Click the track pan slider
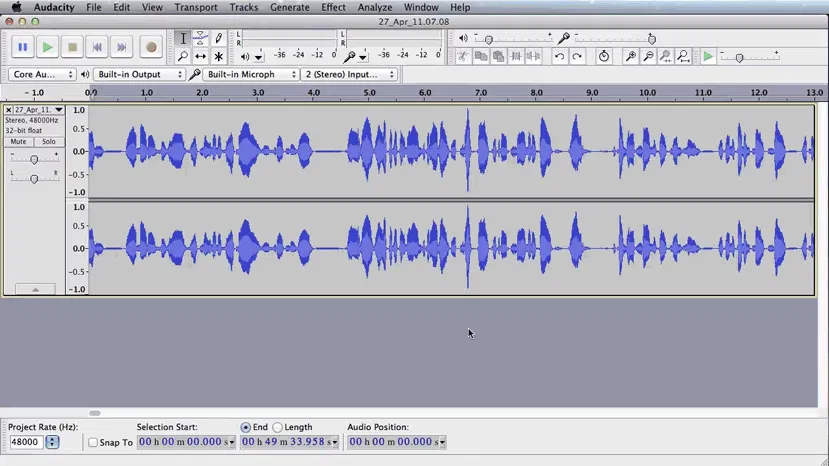 [x=34, y=179]
